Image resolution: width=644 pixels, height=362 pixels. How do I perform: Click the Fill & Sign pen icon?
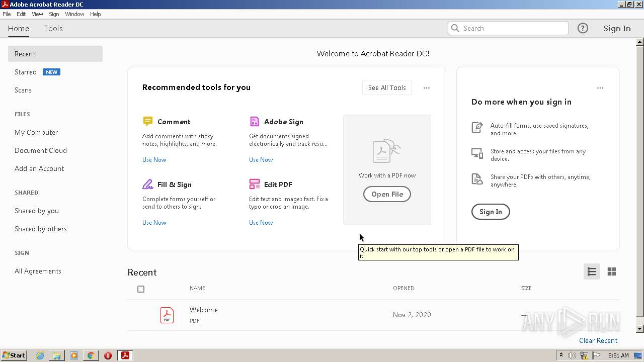click(147, 184)
